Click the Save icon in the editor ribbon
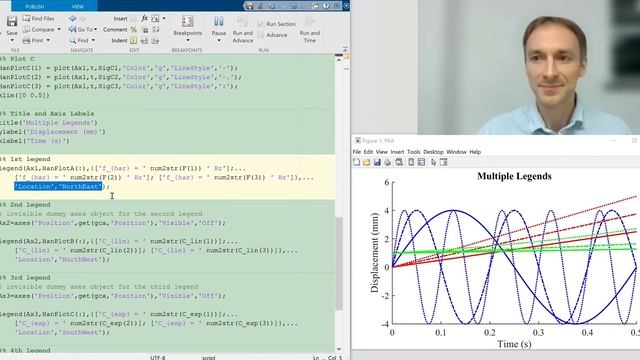This screenshot has height=360, width=640. 11,21
